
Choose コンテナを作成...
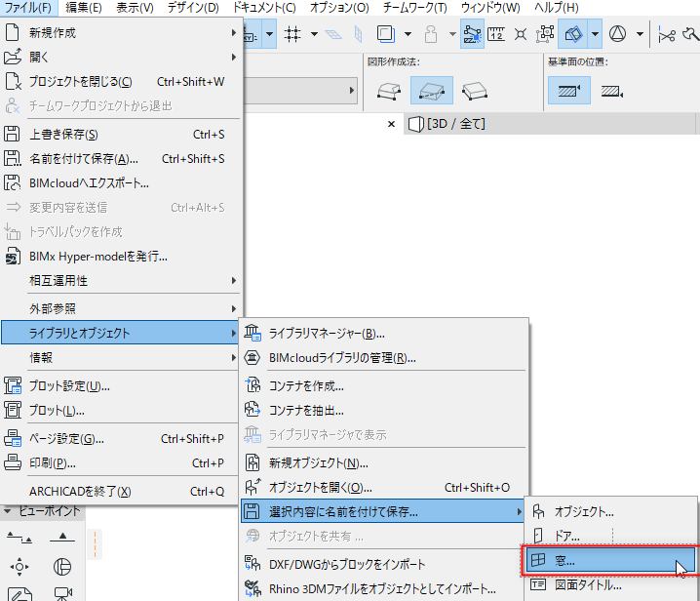click(384, 385)
